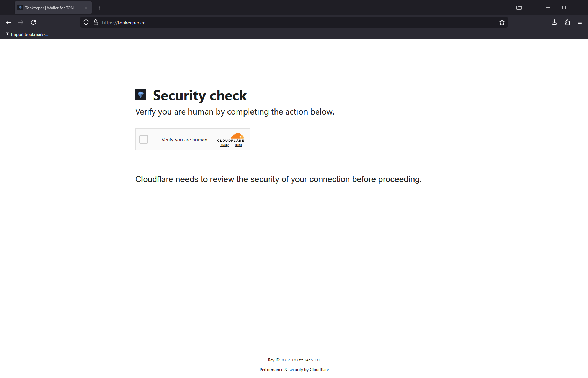Viewport: 588px width, 378px height.
Task: Open the extensions puzzle icon
Action: pos(567,22)
